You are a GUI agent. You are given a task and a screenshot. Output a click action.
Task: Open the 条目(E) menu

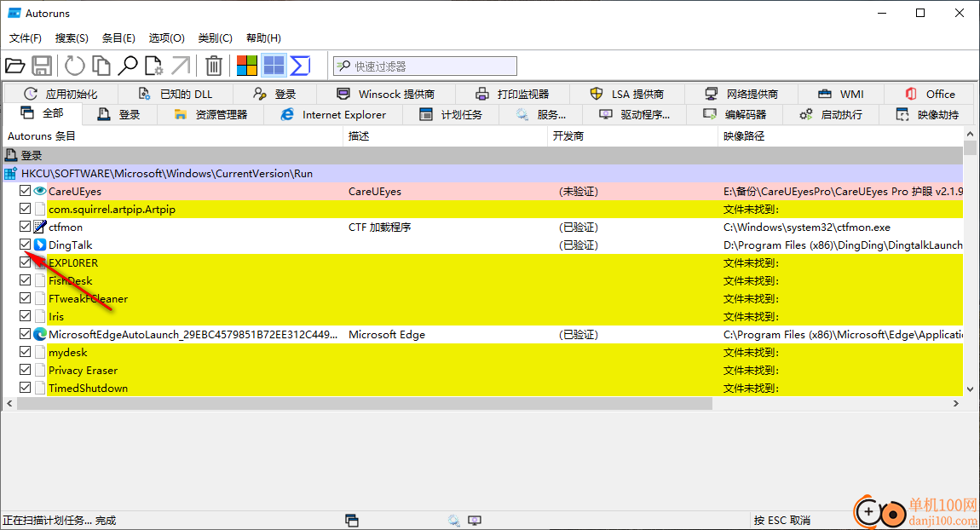coord(118,38)
